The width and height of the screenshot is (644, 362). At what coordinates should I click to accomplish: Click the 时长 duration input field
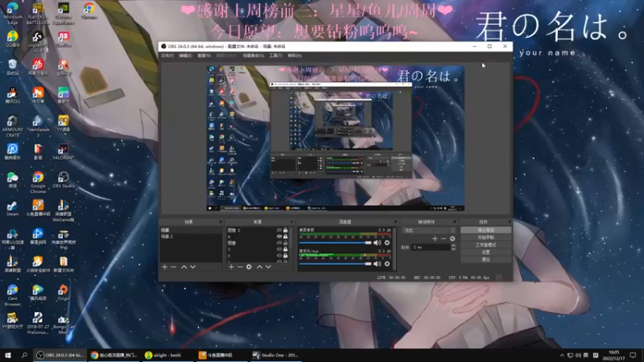point(431,247)
